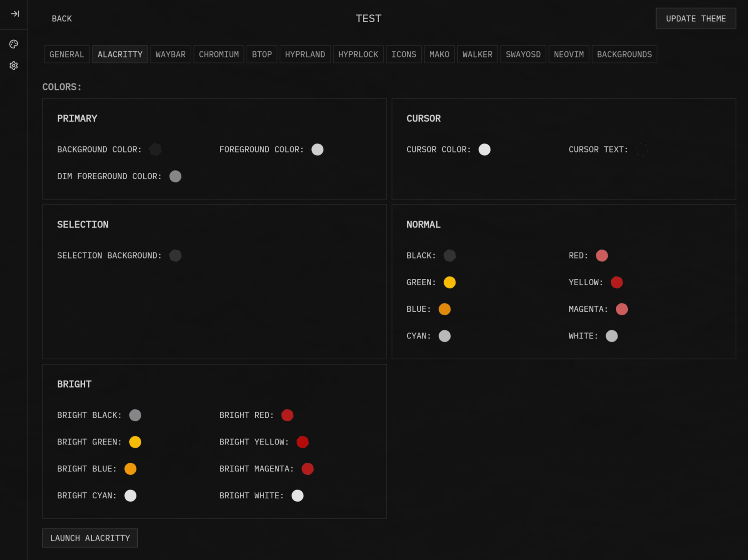The width and height of the screenshot is (748, 560).
Task: Click the Update Theme button
Action: (x=696, y=19)
